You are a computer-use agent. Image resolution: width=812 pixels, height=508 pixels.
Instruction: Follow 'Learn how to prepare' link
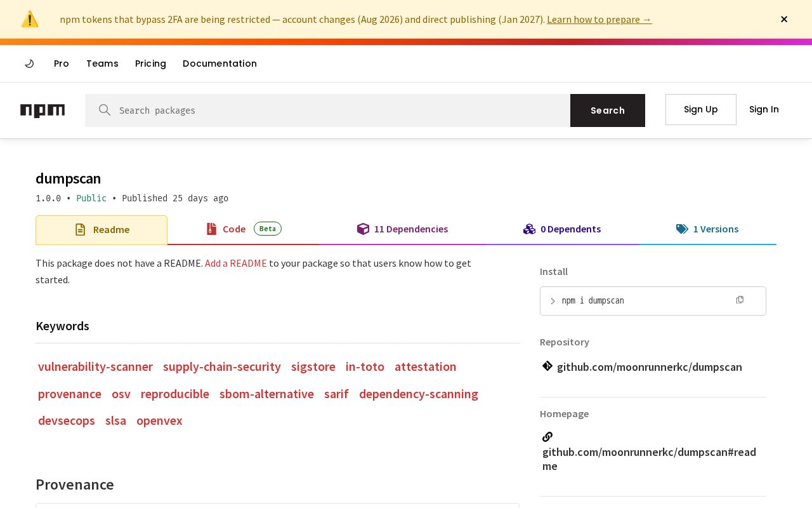[x=599, y=19]
